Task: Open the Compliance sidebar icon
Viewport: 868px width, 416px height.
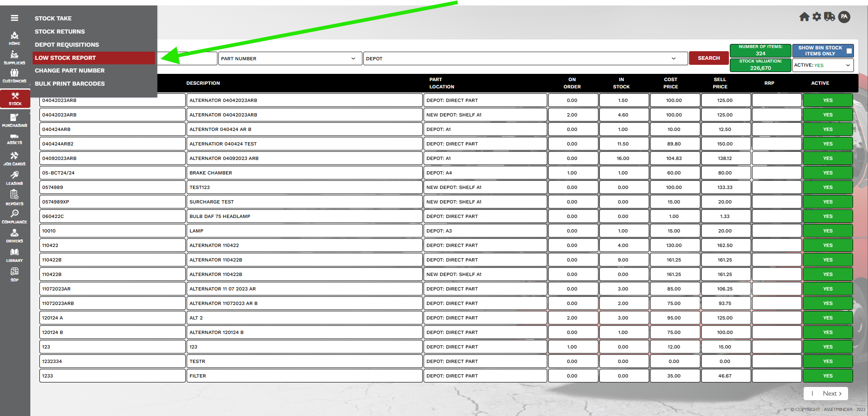Action: tap(14, 217)
